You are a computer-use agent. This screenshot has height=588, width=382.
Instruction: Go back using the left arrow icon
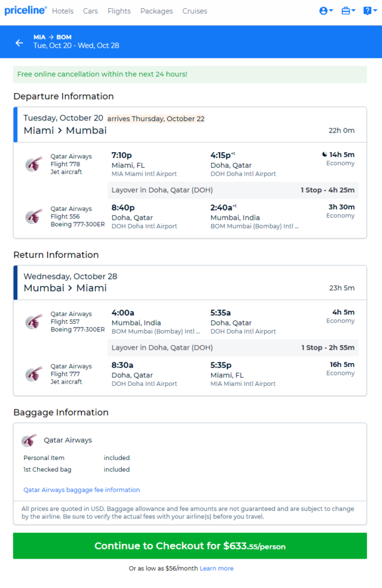point(19,43)
